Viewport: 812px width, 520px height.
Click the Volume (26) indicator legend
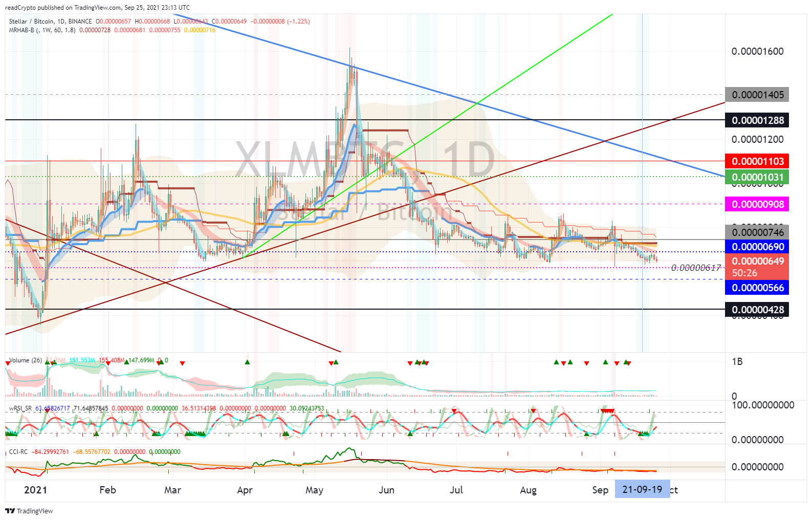click(26, 360)
